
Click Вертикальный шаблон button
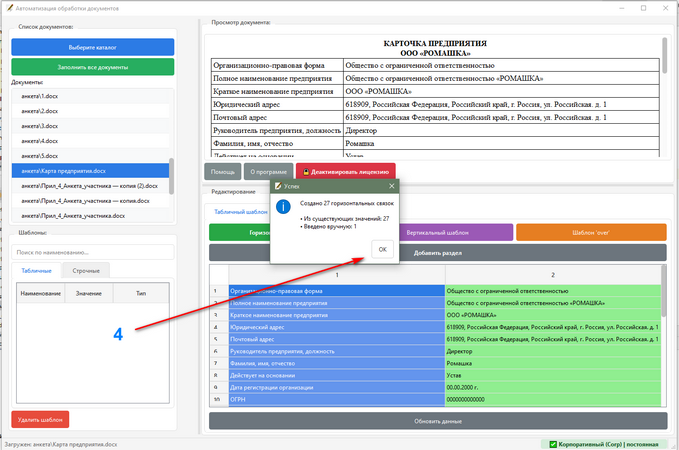click(456, 233)
